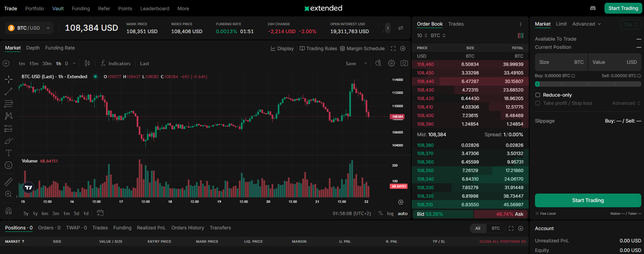Image resolution: width=644 pixels, height=254 pixels.
Task: Select the trend line drawing tool
Action: (x=9, y=91)
